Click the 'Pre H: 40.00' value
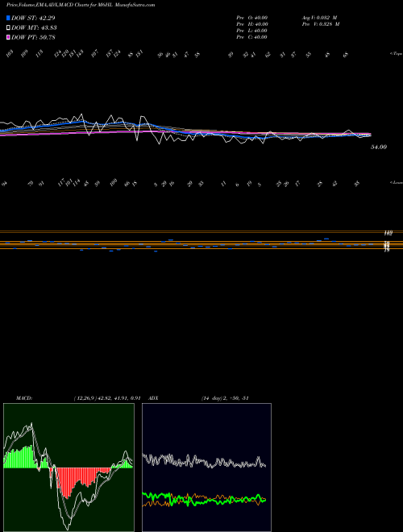This screenshot has height=532, width=403. 252,24
